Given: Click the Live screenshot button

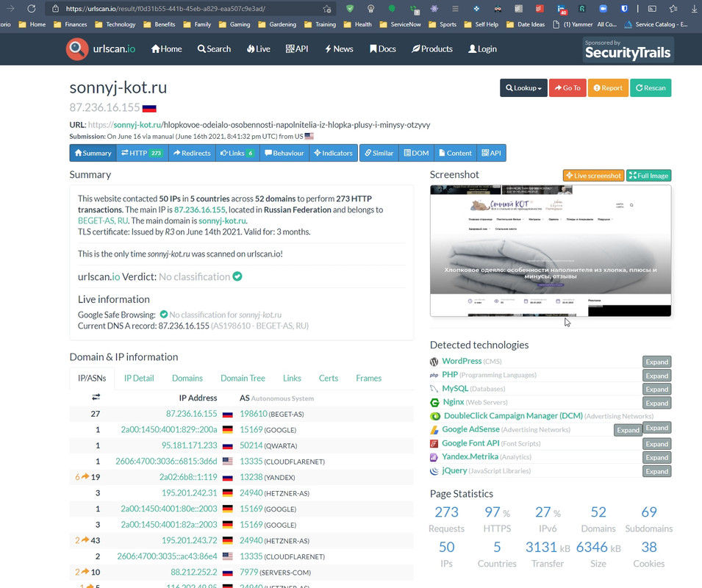Looking at the screenshot, I should click(x=594, y=176).
